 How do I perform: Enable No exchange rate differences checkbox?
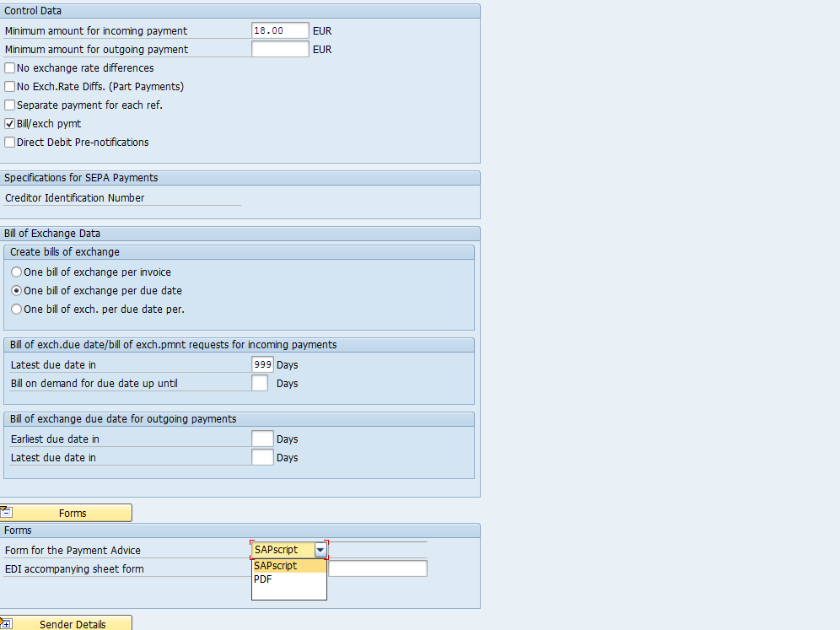coord(9,68)
